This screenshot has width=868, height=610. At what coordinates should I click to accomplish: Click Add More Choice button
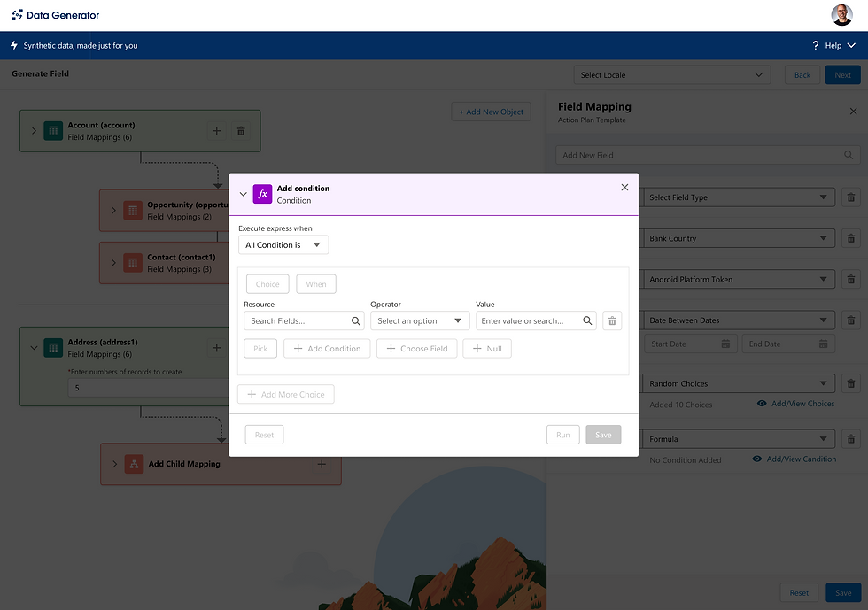click(x=285, y=394)
